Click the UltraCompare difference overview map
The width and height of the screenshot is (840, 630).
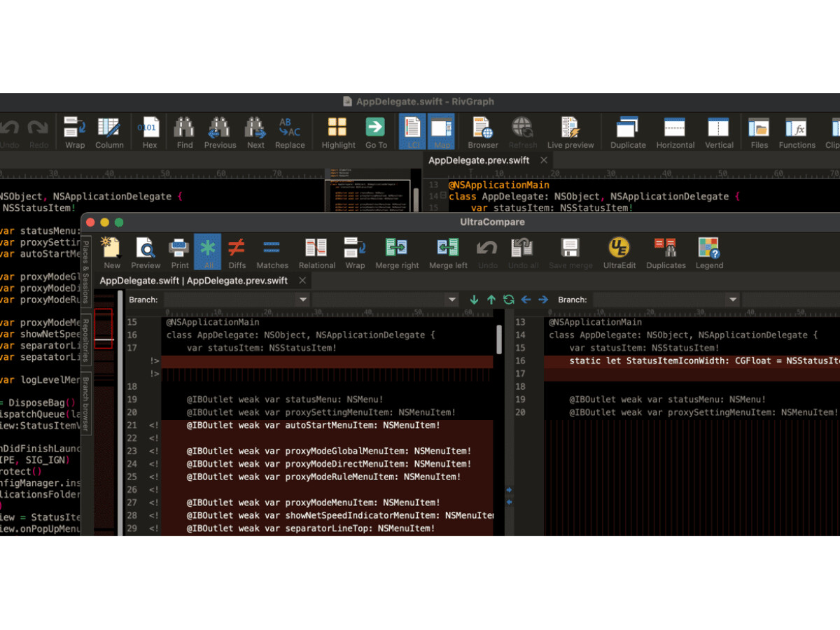(x=104, y=413)
